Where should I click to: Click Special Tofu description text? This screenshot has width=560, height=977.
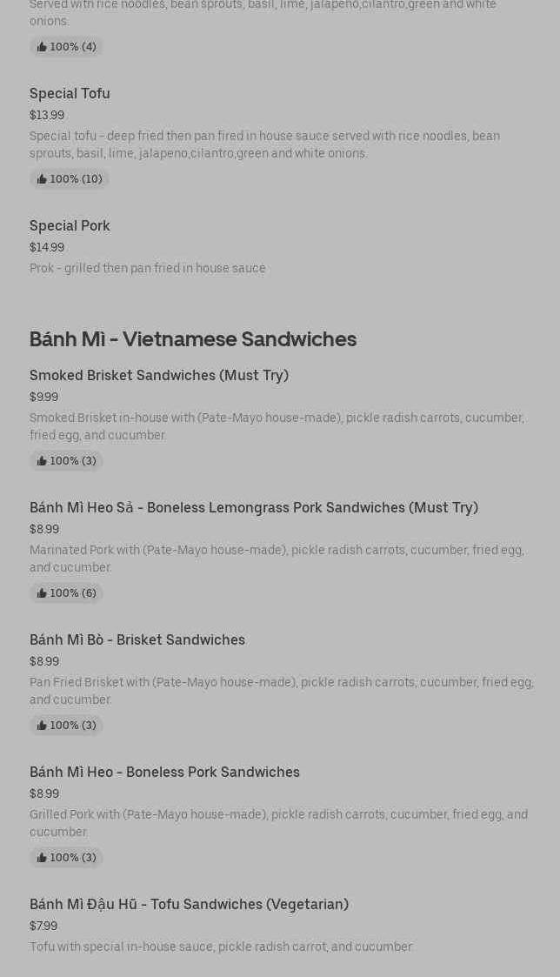[x=264, y=144]
